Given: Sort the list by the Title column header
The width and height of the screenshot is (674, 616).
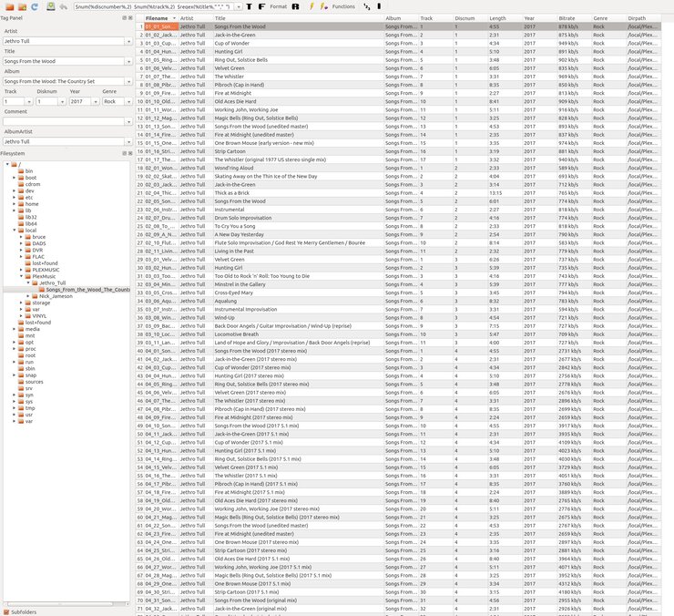Looking at the screenshot, I should click(x=299, y=18).
